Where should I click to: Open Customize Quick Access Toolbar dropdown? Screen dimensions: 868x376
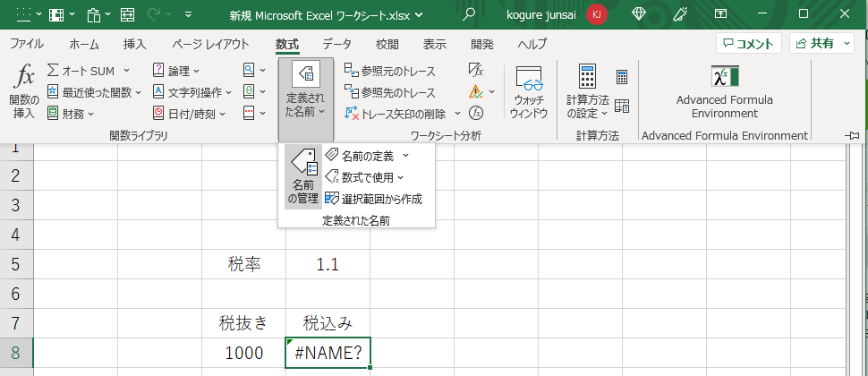[190, 14]
